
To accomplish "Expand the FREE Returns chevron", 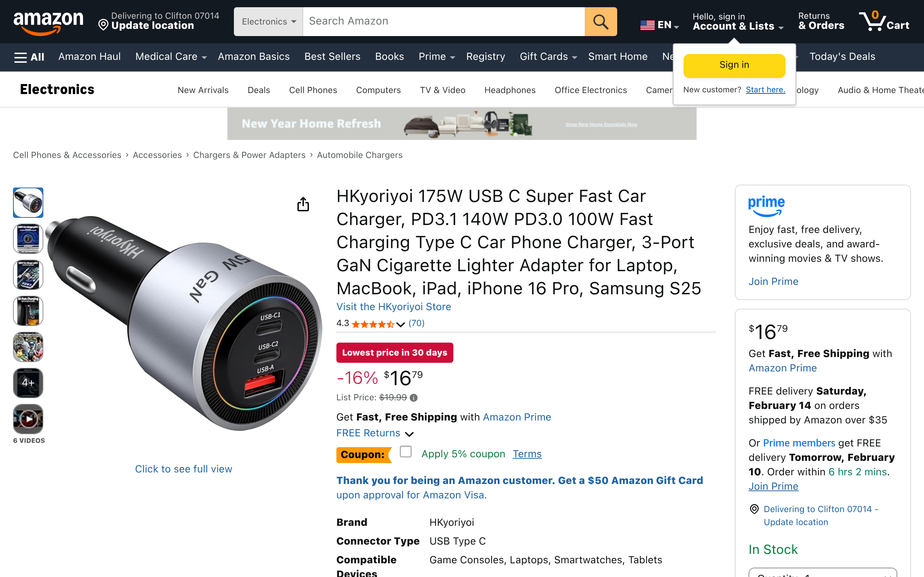I will coord(409,434).
